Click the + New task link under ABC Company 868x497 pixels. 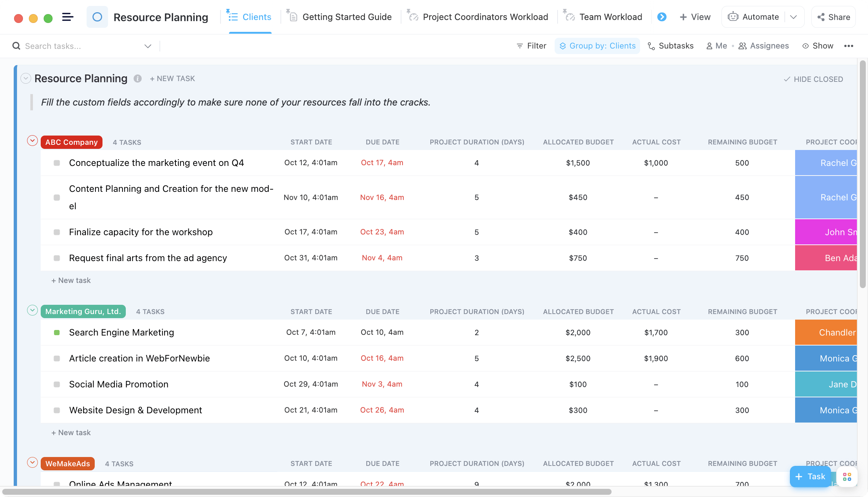(70, 280)
